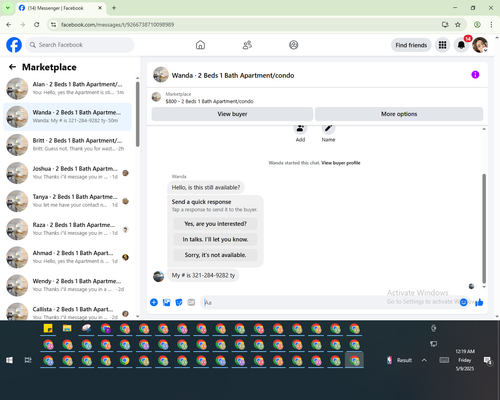Click the $800 listing thumbnail
Screen dimensions: 500x400
pyautogui.click(x=156, y=97)
